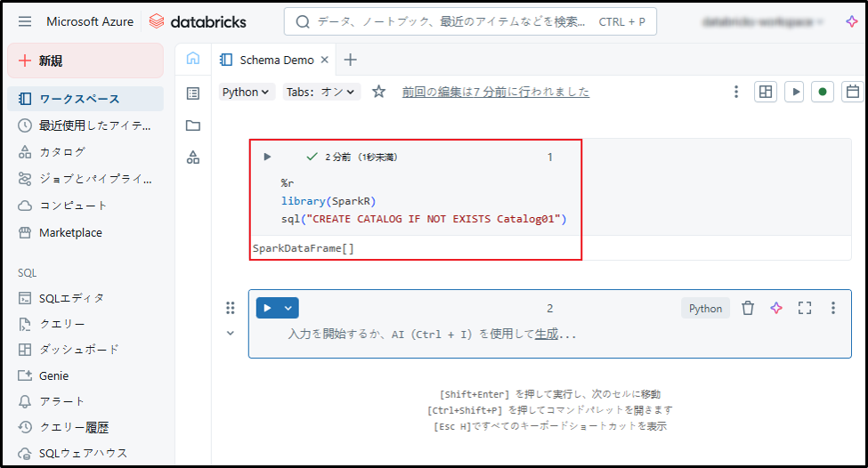The height and width of the screenshot is (468, 868).
Task: Star the notebook as a favorite
Action: (378, 92)
